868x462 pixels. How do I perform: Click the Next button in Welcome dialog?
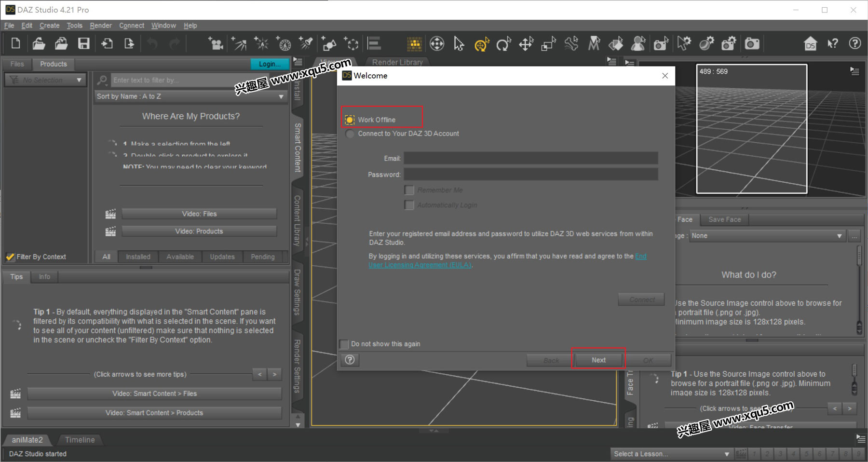click(598, 360)
